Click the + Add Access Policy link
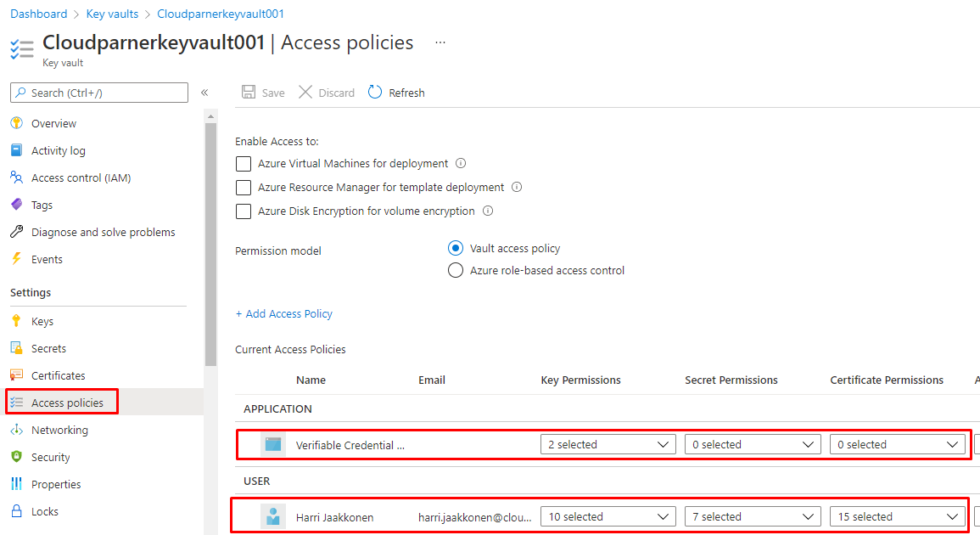 tap(283, 313)
